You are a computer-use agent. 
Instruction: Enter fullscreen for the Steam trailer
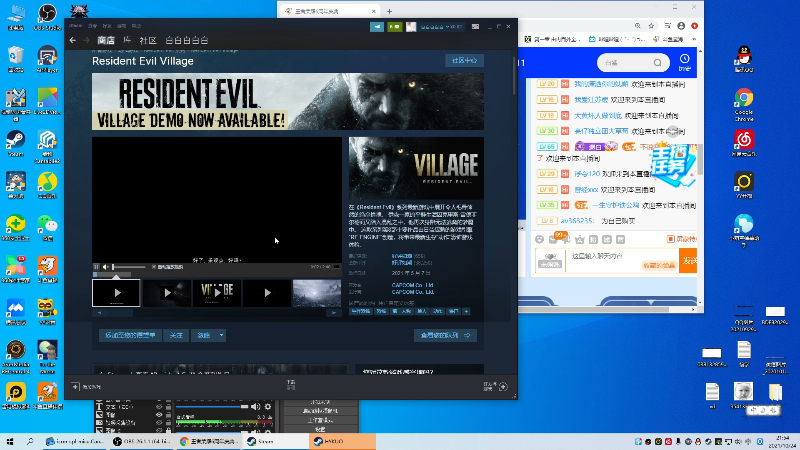pos(336,267)
